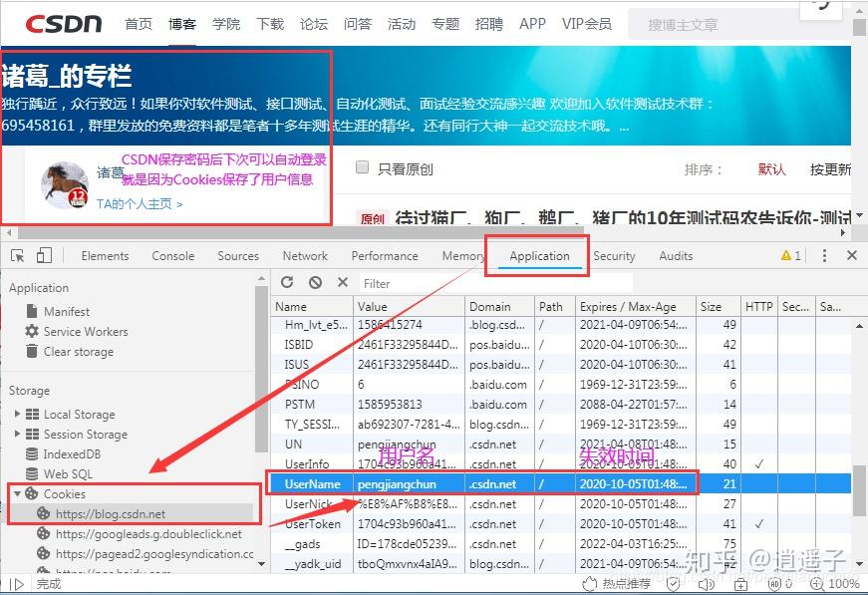Click the clear all cookies icon
This screenshot has height=595, width=868.
(x=316, y=282)
